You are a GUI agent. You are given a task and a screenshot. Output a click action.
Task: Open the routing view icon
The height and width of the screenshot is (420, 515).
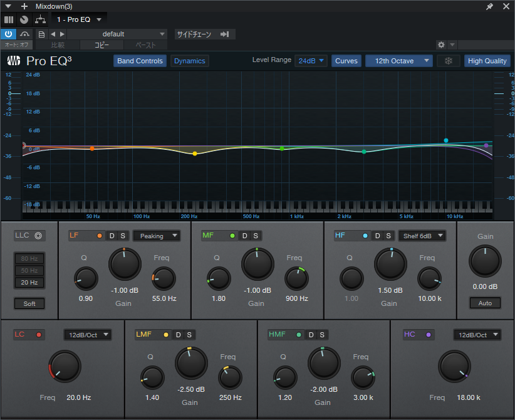point(40,19)
